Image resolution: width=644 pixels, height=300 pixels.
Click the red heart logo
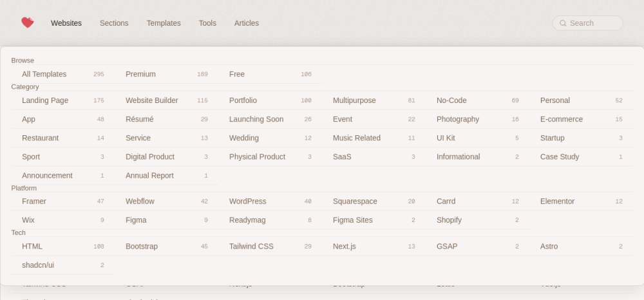[28, 23]
